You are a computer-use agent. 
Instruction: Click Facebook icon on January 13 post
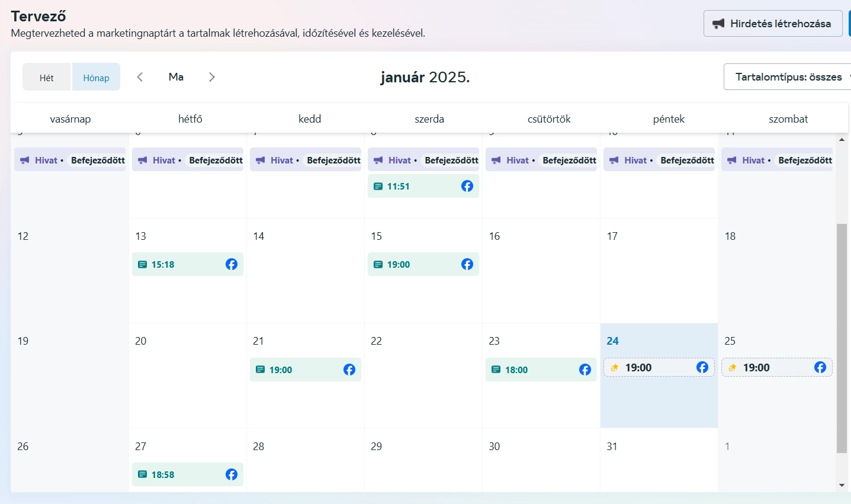[232, 264]
